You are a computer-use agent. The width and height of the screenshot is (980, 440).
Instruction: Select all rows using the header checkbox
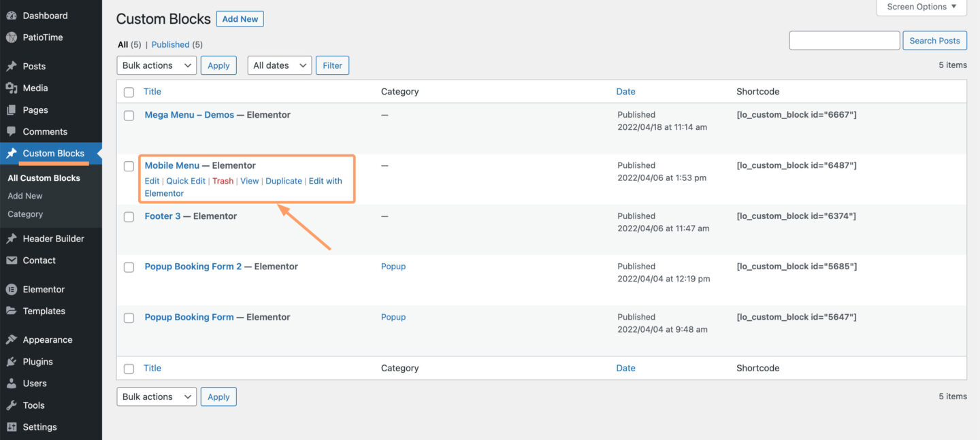129,91
